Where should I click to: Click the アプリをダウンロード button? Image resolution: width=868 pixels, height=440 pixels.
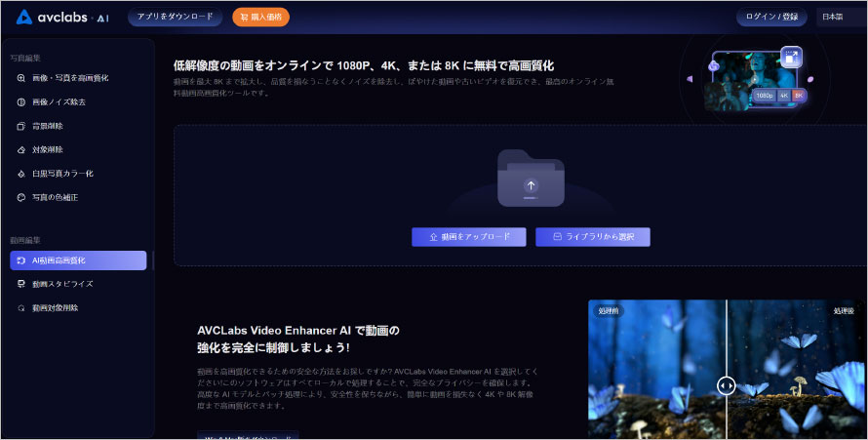(175, 17)
